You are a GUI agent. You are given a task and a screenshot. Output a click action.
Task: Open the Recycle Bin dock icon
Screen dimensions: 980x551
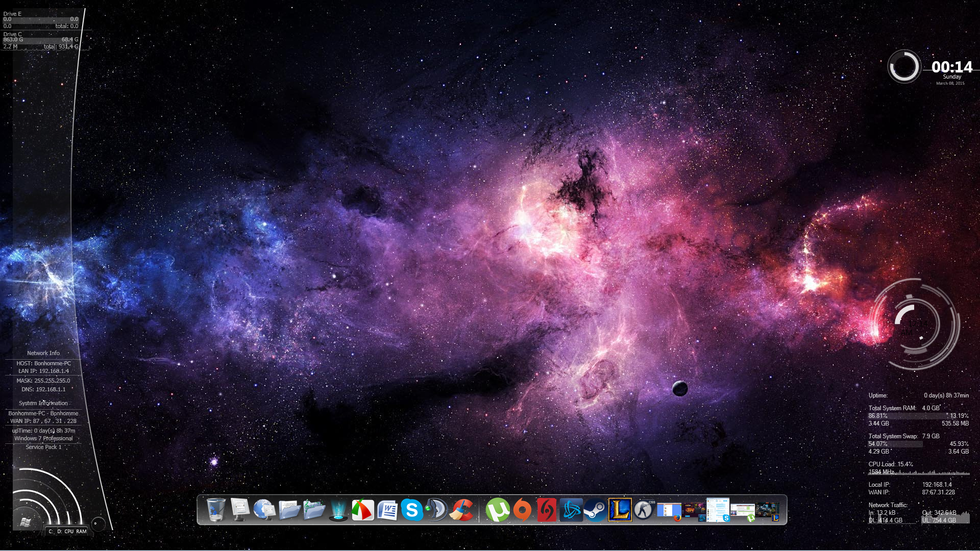tap(215, 510)
